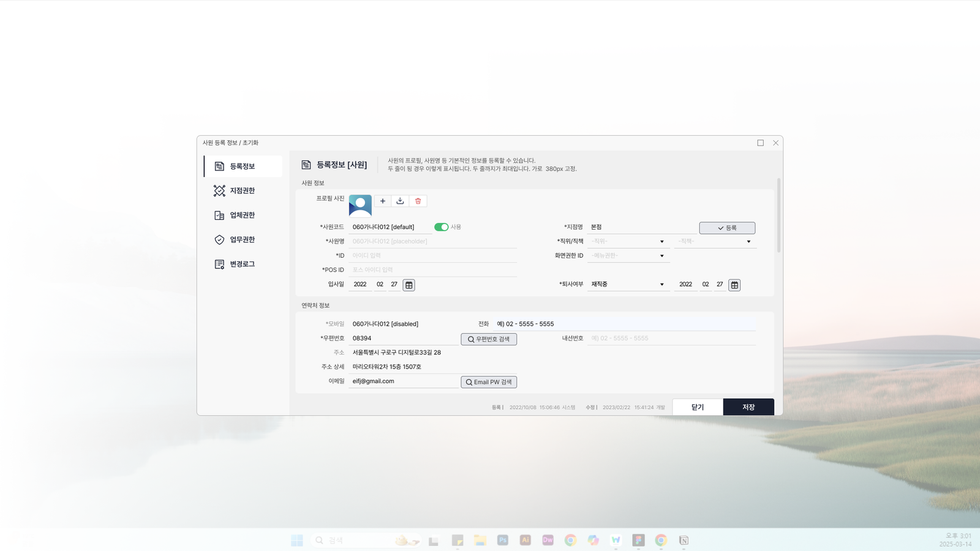980x551 pixels.
Task: Download the profile photo
Action: point(400,201)
